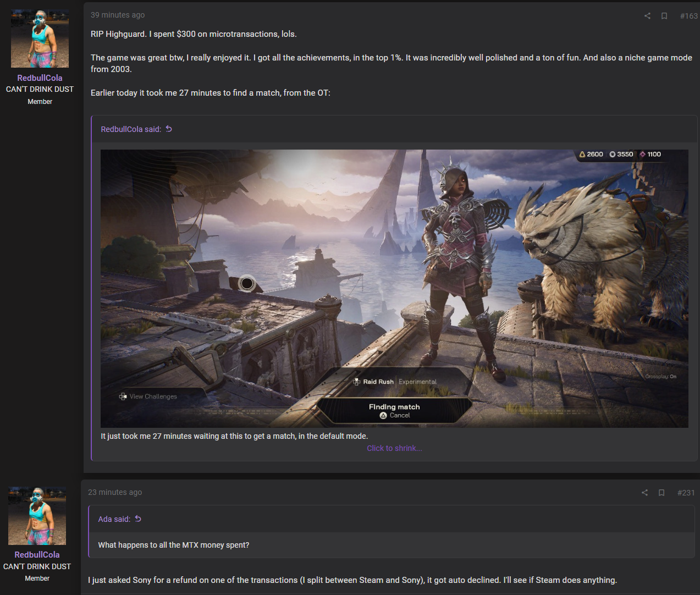This screenshot has height=595, width=700.
Task: Click the 2600 currency counter
Action: [591, 155]
